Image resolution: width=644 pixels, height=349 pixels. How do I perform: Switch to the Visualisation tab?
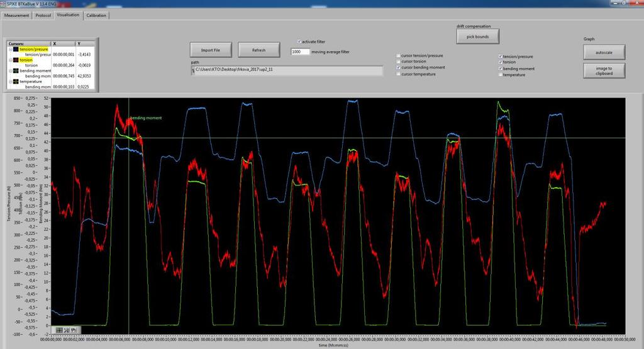pos(68,15)
